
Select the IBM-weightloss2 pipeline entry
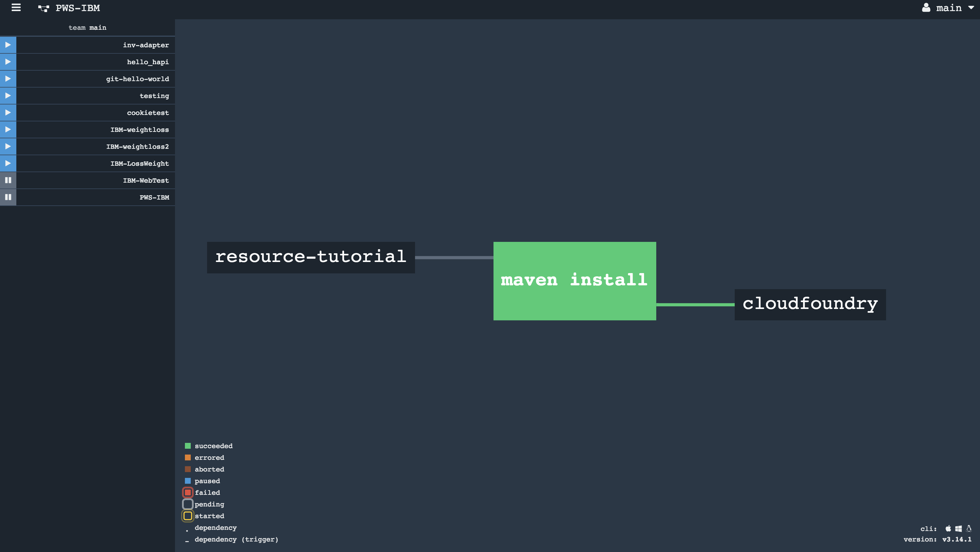(137, 146)
